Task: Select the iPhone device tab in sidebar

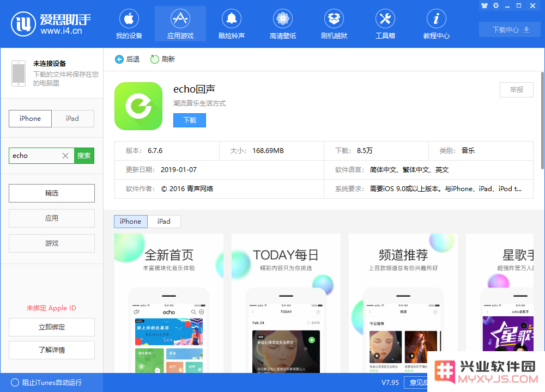Action: pyautogui.click(x=30, y=119)
